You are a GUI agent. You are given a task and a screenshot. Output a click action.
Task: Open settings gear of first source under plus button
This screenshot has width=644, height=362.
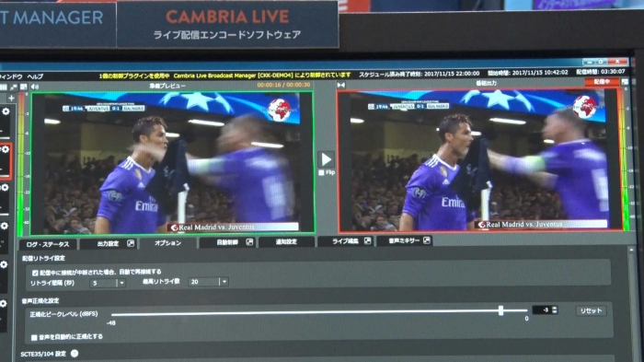6,111
